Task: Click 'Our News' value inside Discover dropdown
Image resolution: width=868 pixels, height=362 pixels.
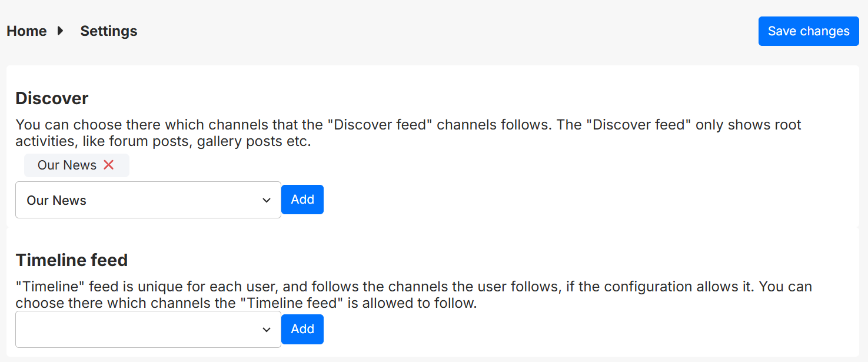Action: (56, 200)
